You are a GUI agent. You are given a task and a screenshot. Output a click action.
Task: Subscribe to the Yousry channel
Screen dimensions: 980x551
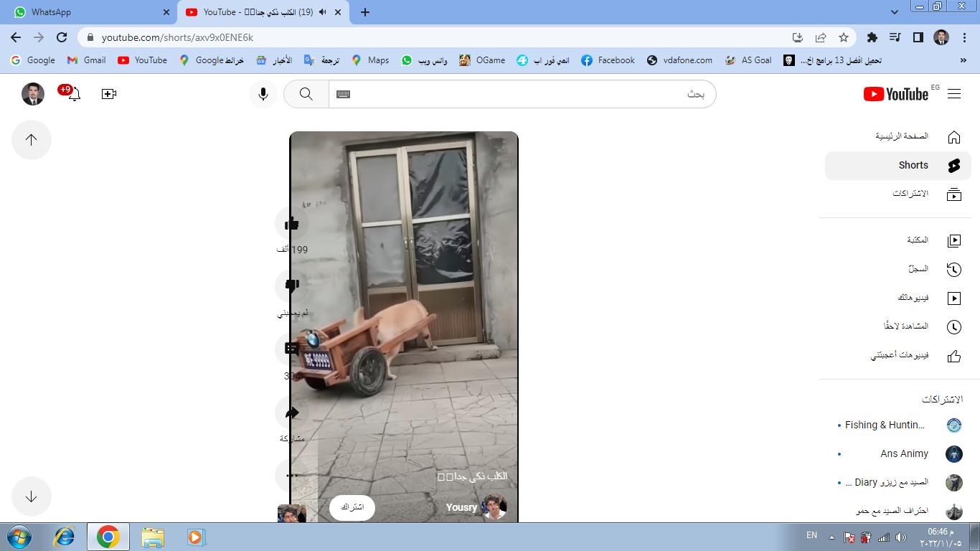[352, 507]
